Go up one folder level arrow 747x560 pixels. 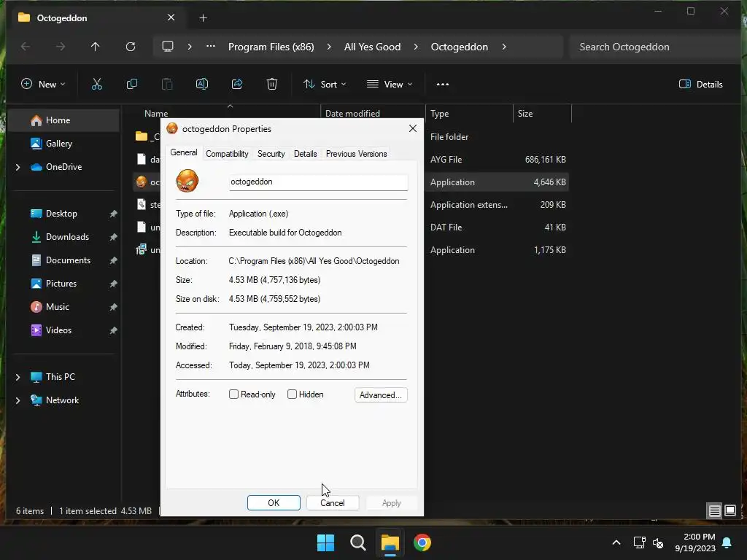96,47
